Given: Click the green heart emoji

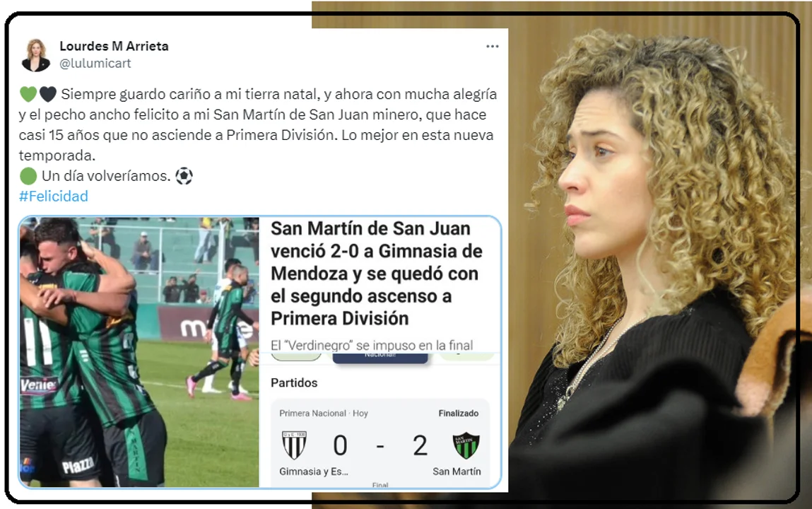Looking at the screenshot, I should coord(28,94).
